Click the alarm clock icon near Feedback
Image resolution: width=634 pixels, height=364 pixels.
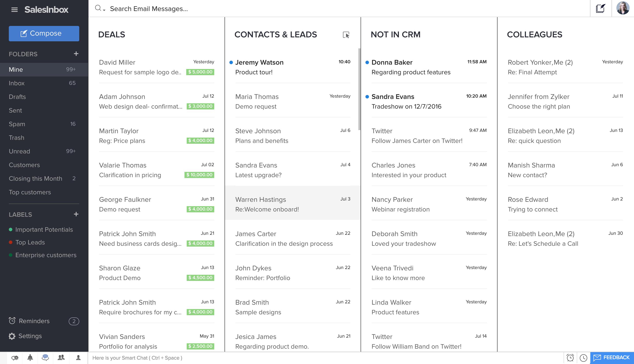point(570,358)
